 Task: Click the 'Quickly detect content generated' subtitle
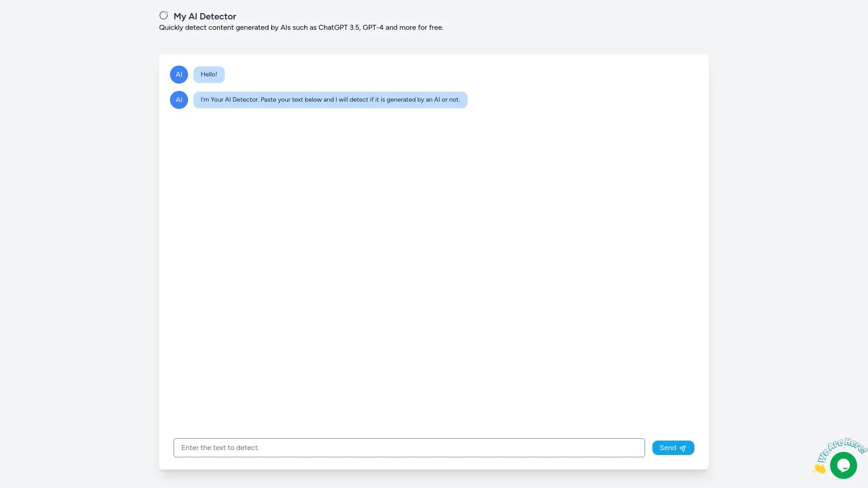click(301, 28)
